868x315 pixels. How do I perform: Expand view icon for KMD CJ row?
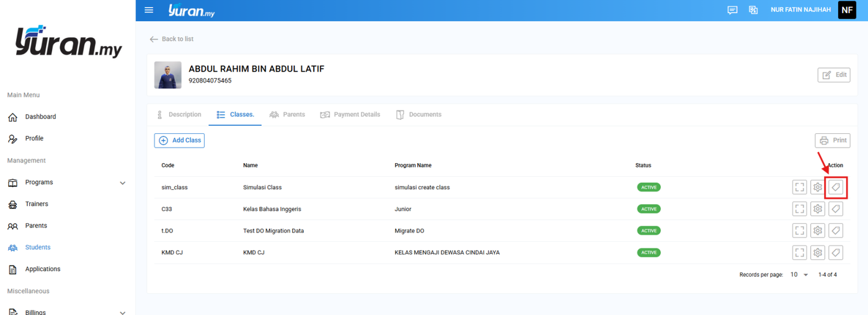[x=800, y=252]
